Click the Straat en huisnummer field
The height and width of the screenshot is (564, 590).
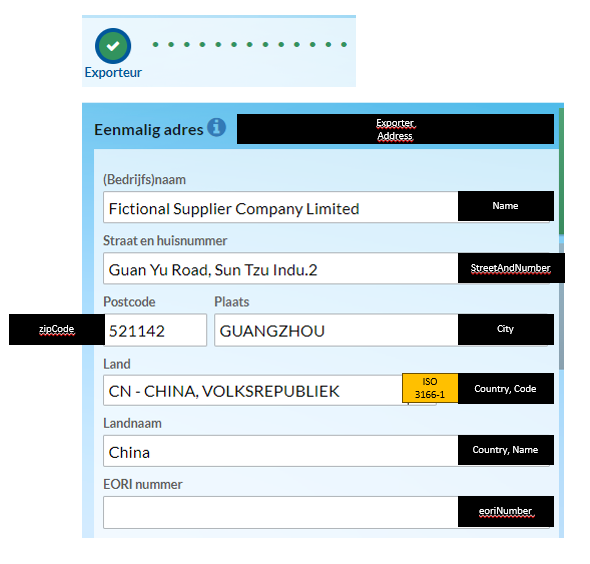click(281, 268)
